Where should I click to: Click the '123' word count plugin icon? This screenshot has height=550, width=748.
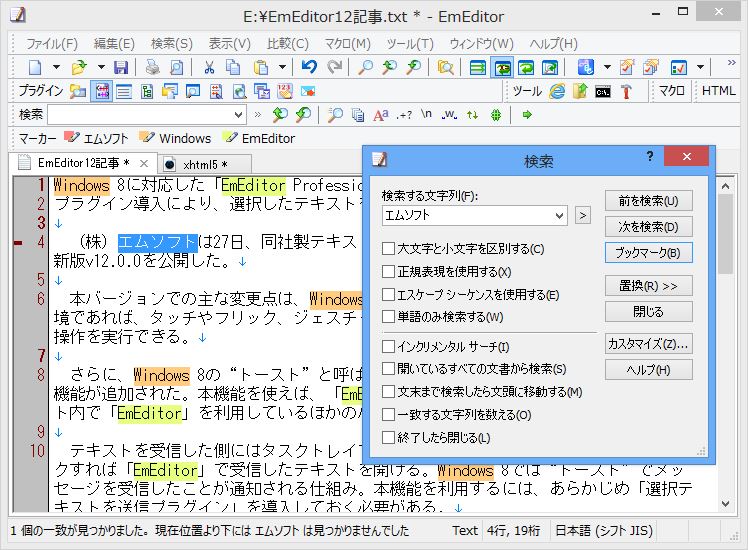click(x=285, y=91)
